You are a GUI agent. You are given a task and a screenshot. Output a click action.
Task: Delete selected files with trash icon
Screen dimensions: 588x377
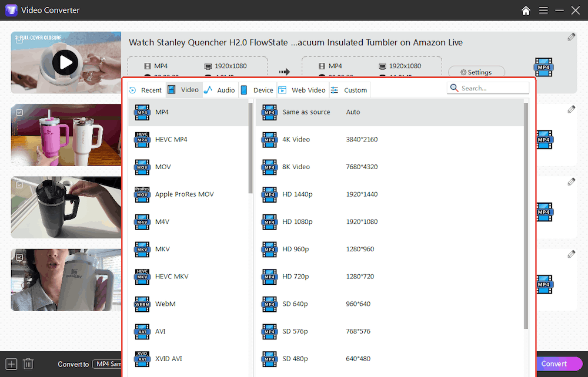point(28,364)
